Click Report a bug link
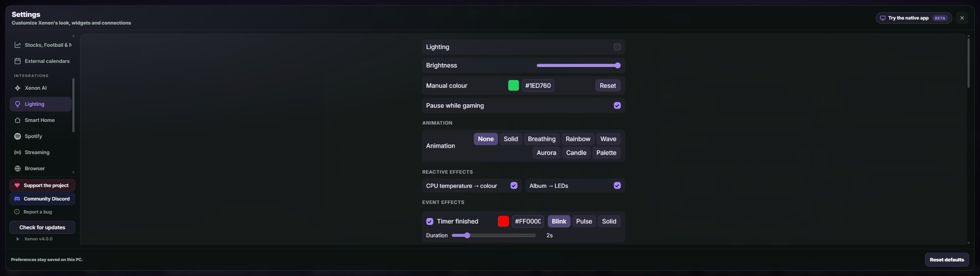Screen dimensions: 980x276 [38, 212]
